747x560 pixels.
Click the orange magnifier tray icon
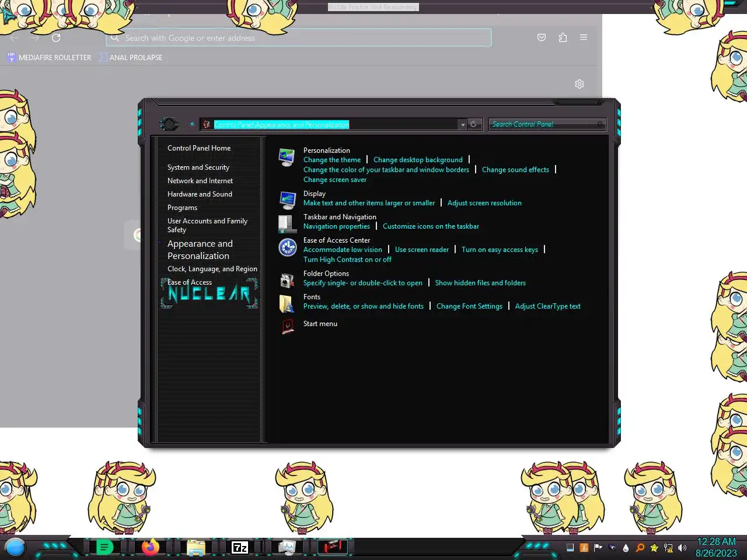[x=640, y=548]
